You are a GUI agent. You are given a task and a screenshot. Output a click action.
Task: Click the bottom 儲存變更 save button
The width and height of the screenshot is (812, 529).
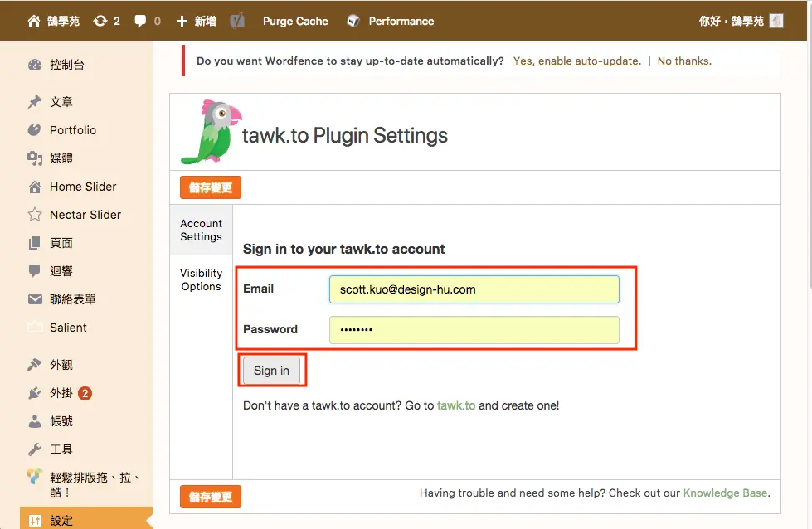click(211, 497)
